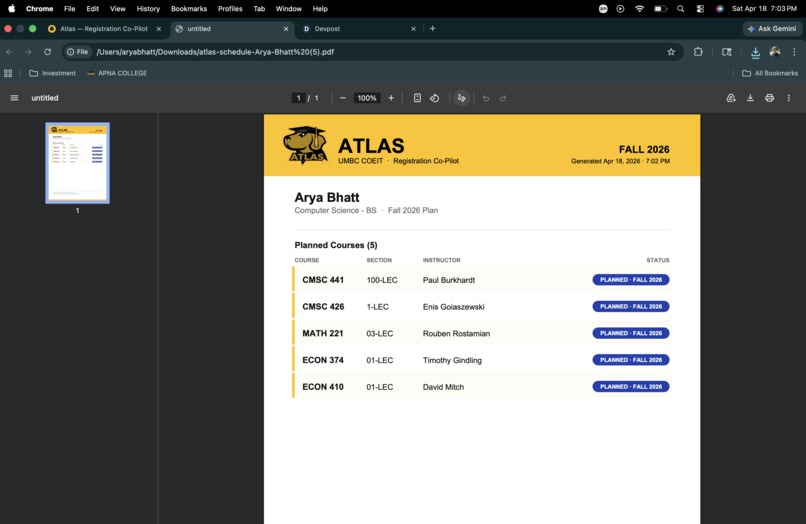Open the Chrome profile avatar

pos(775,51)
